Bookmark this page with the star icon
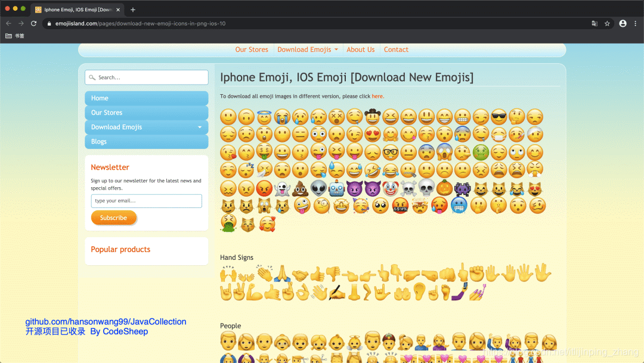The height and width of the screenshot is (363, 644). pos(607,23)
